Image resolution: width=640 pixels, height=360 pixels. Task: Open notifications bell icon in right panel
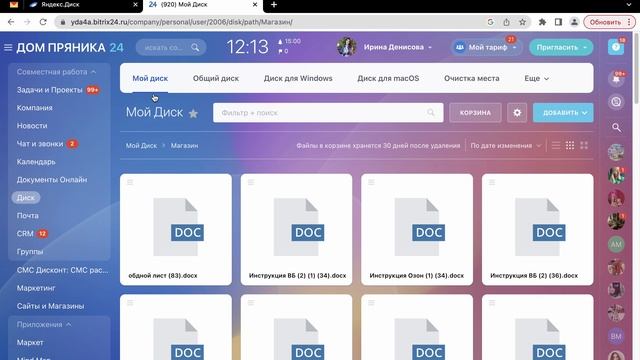point(616,79)
